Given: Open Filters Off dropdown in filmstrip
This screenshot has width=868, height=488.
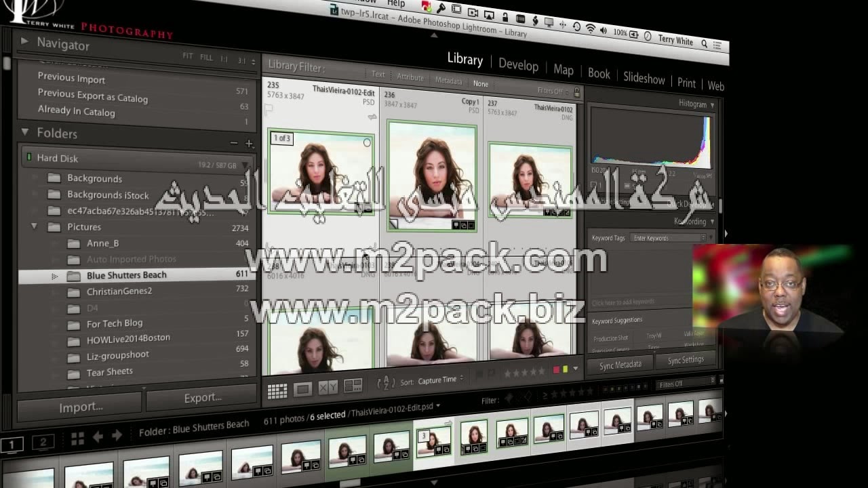Looking at the screenshot, I should click(686, 384).
